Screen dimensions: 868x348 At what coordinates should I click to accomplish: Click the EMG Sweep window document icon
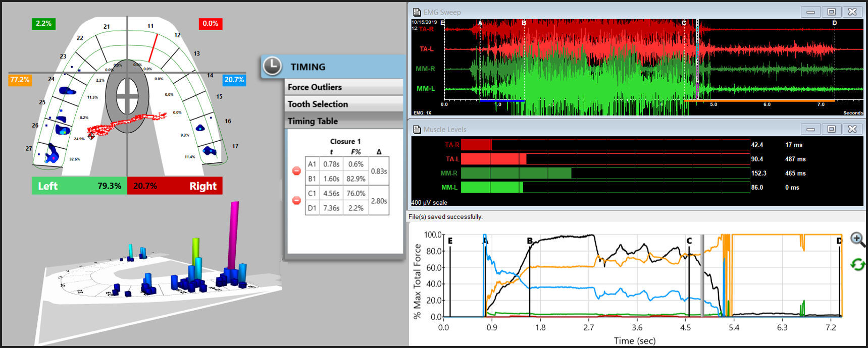(417, 12)
